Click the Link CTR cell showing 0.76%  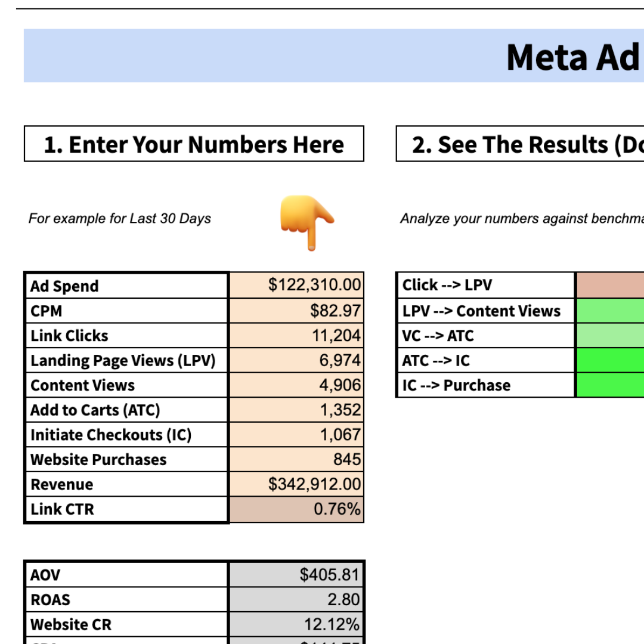coord(296,509)
